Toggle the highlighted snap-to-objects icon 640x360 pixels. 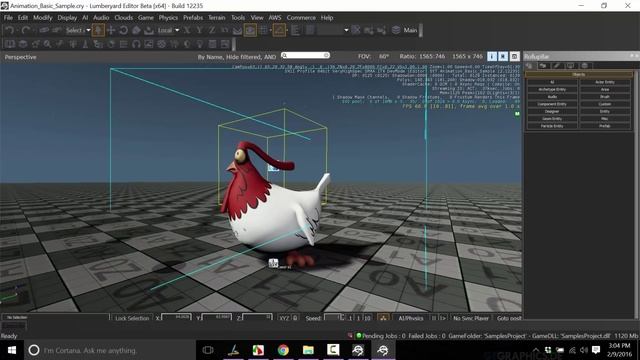tap(250, 30)
